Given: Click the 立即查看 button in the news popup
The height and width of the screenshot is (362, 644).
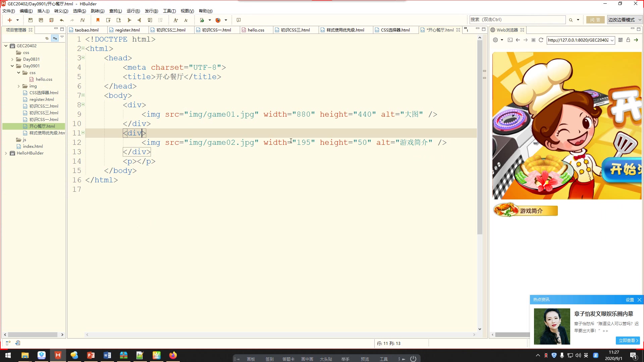Looking at the screenshot, I should 628,340.
